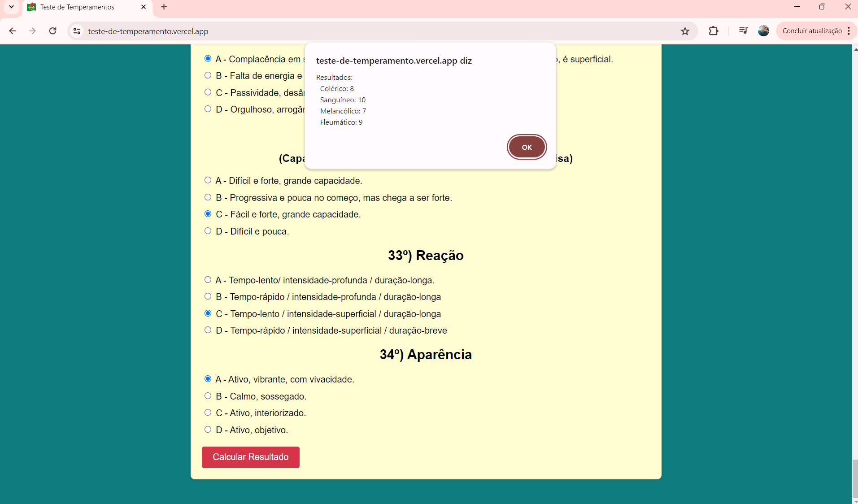
Task: Open the user profile avatar
Action: [763, 31]
